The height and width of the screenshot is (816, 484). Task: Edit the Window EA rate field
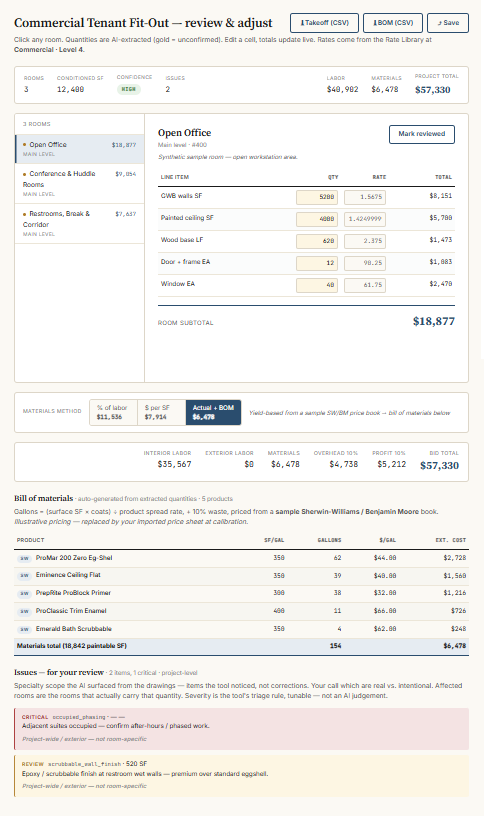tap(365, 285)
